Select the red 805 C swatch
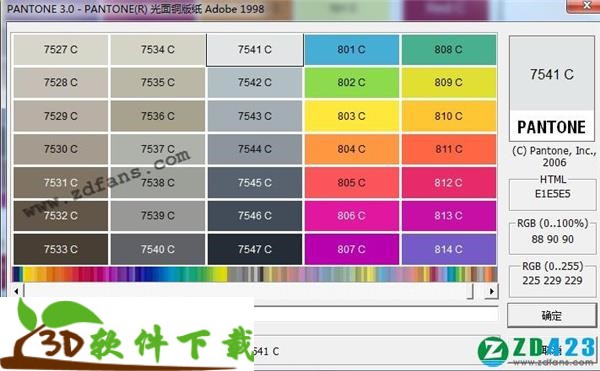600x371 pixels. [x=352, y=183]
